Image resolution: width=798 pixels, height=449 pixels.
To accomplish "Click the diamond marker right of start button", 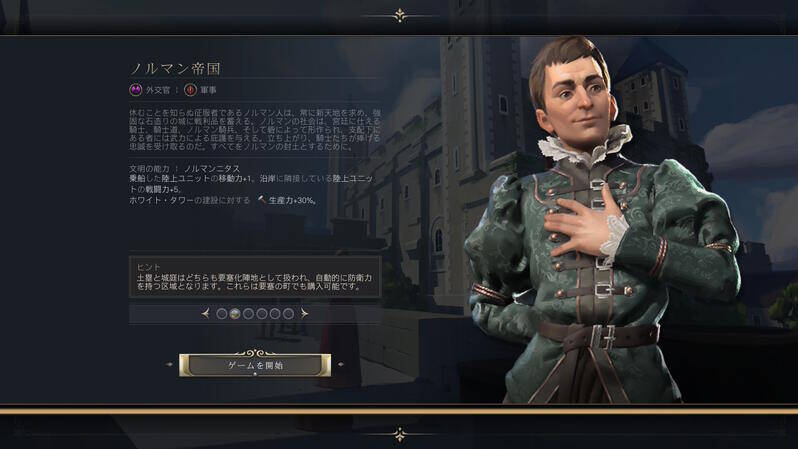I will 340,364.
